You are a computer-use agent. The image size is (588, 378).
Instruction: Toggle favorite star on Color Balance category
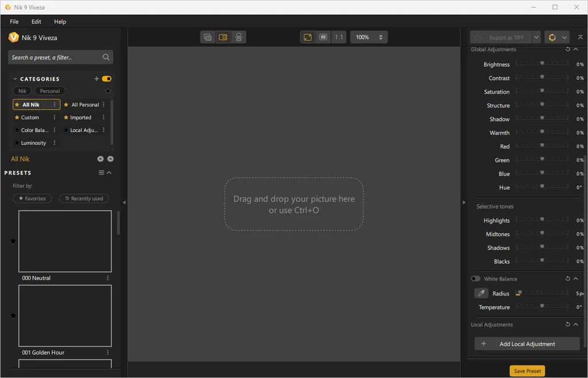tap(17, 130)
